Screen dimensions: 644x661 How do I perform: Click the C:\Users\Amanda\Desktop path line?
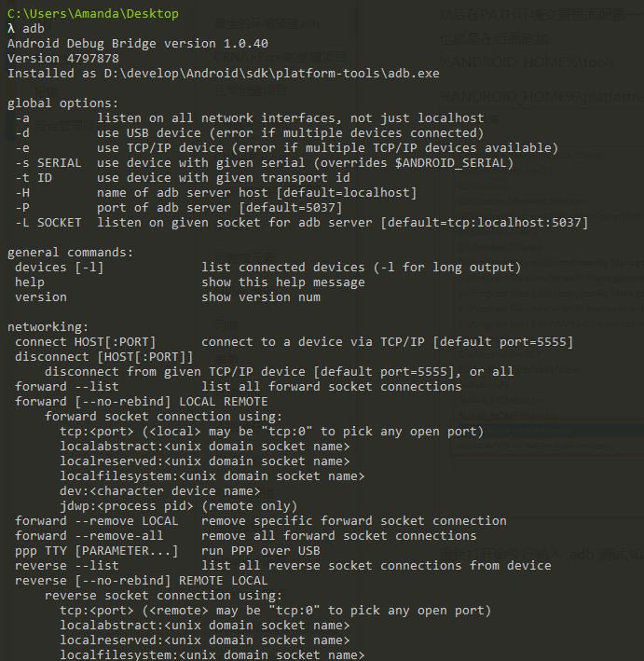(92, 14)
